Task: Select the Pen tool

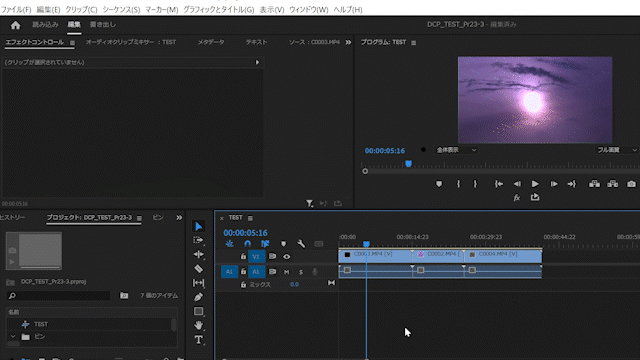Action: coord(198,297)
